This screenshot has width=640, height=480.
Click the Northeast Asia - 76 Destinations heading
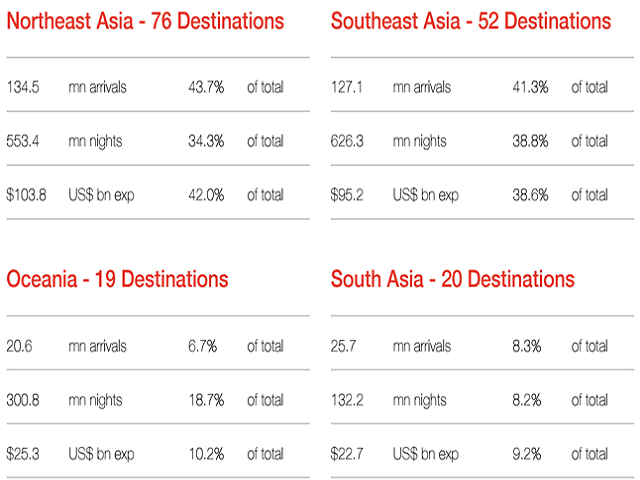(x=145, y=22)
